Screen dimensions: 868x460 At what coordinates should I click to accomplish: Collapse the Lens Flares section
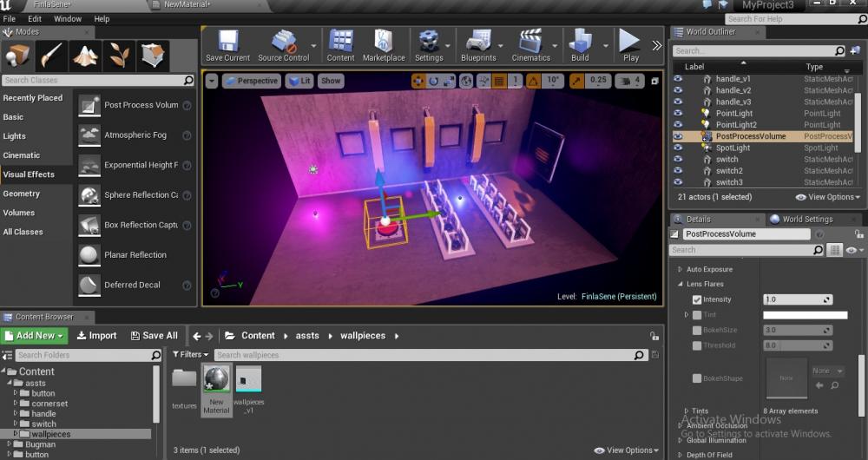click(x=681, y=284)
